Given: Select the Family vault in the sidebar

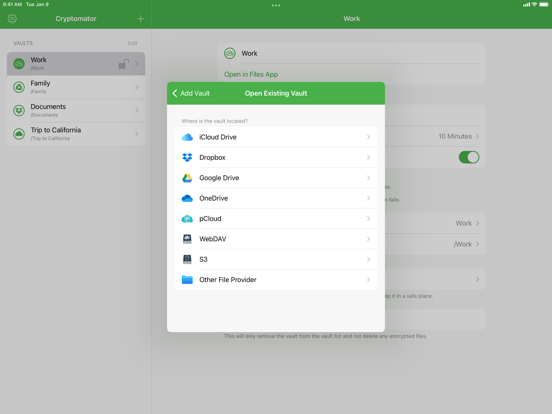Looking at the screenshot, I should (76, 87).
